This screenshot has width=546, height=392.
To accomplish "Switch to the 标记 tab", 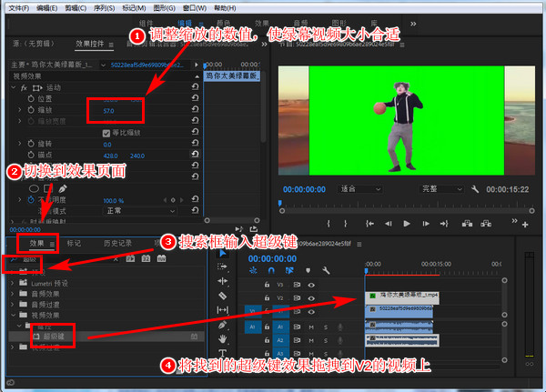I will pos(74,243).
